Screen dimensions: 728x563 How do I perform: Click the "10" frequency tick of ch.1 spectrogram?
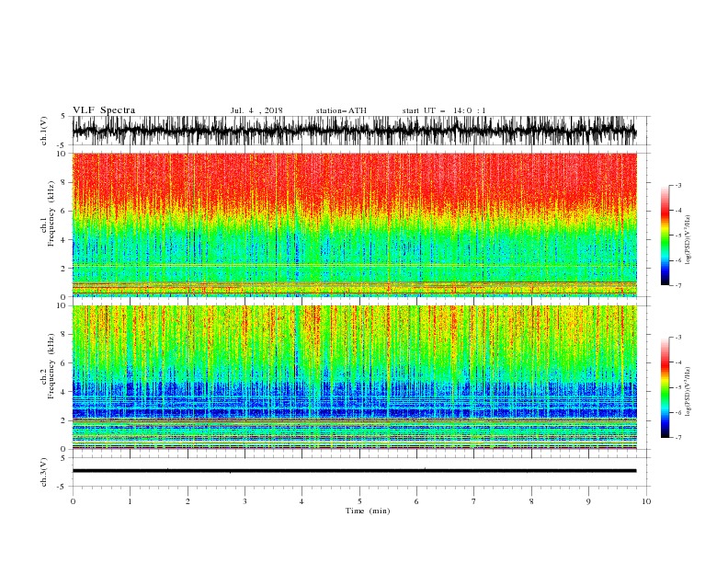point(63,154)
